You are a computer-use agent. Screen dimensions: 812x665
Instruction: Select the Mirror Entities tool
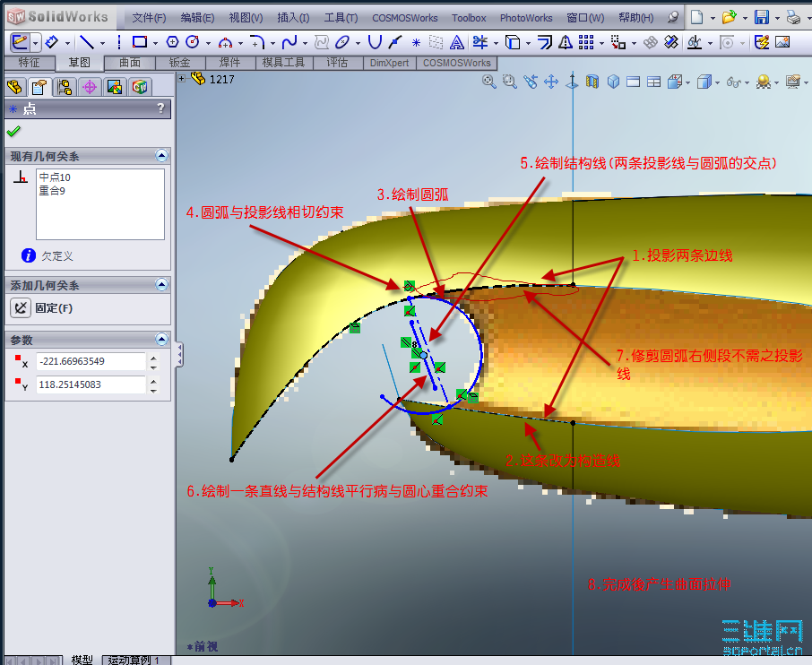point(566,42)
